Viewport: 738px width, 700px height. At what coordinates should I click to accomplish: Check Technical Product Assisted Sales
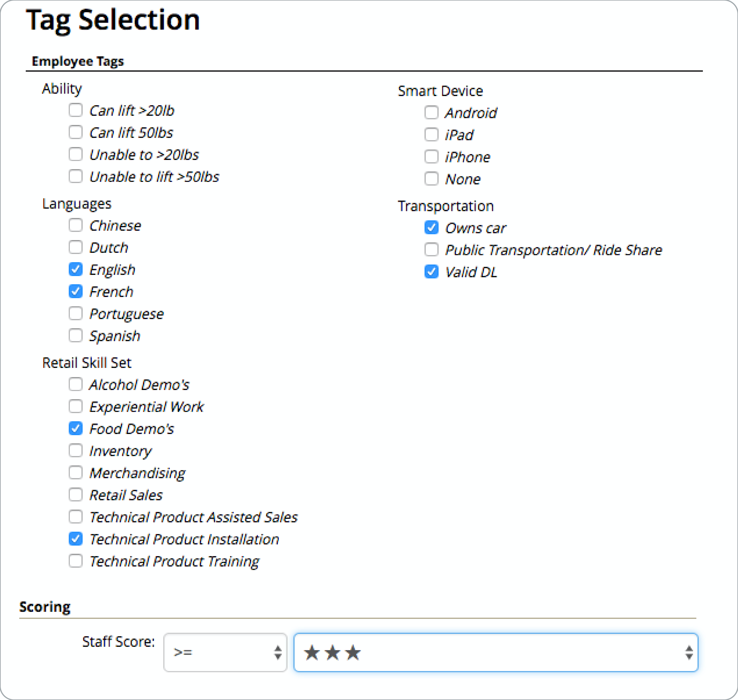point(76,517)
